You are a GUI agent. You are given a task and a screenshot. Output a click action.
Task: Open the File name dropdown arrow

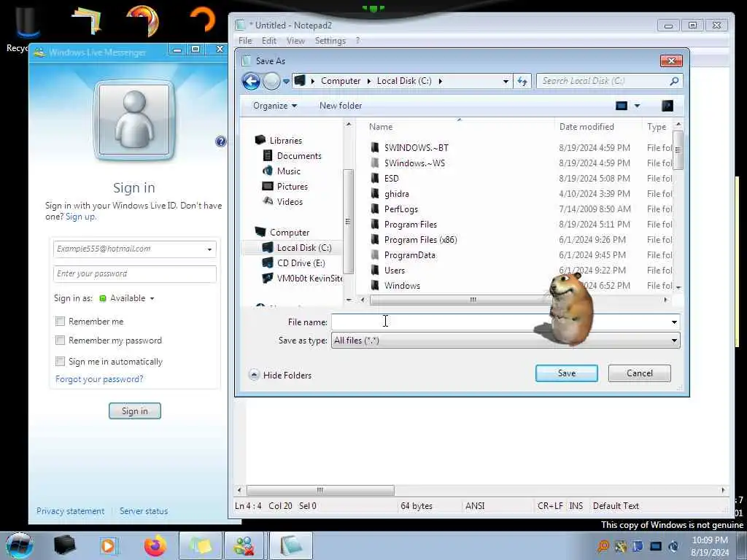(x=674, y=322)
